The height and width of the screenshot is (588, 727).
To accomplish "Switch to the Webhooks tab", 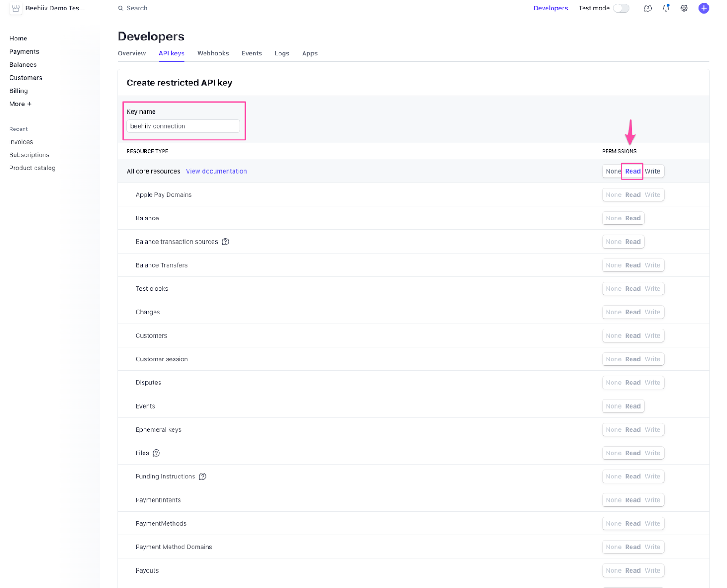I will [x=213, y=53].
